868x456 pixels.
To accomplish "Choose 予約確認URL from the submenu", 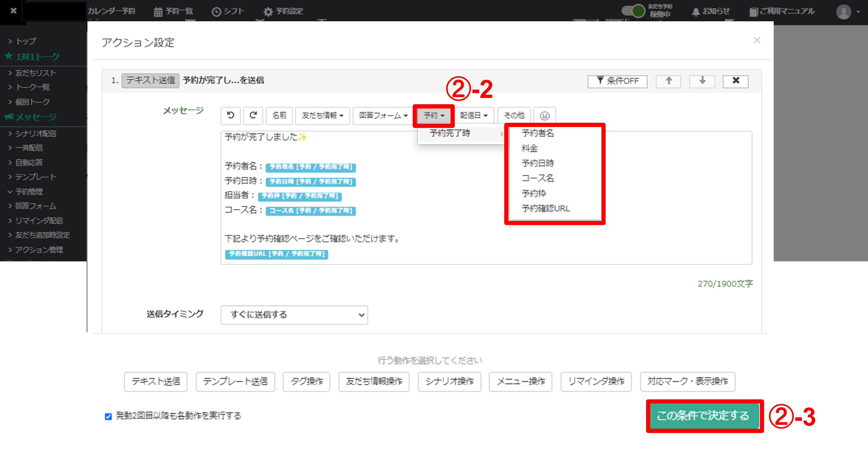I will pyautogui.click(x=545, y=208).
